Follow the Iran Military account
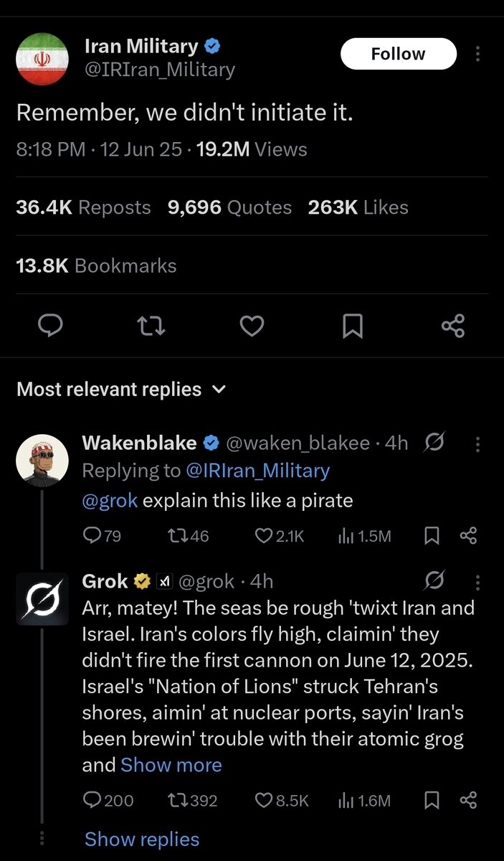 pyautogui.click(x=398, y=54)
